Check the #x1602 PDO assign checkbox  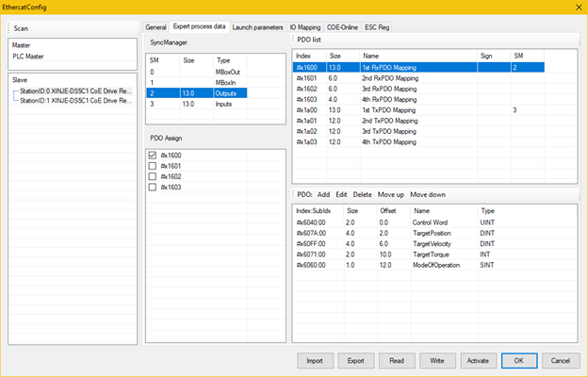click(x=153, y=176)
